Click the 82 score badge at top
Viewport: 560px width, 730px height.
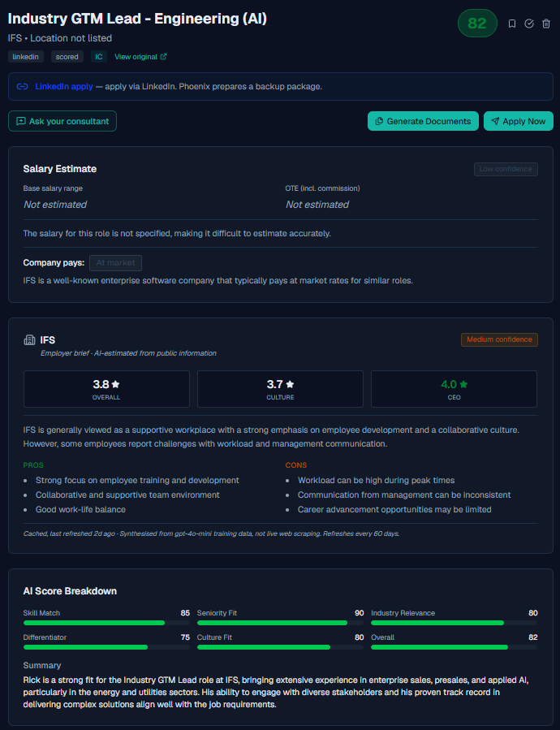pos(477,24)
